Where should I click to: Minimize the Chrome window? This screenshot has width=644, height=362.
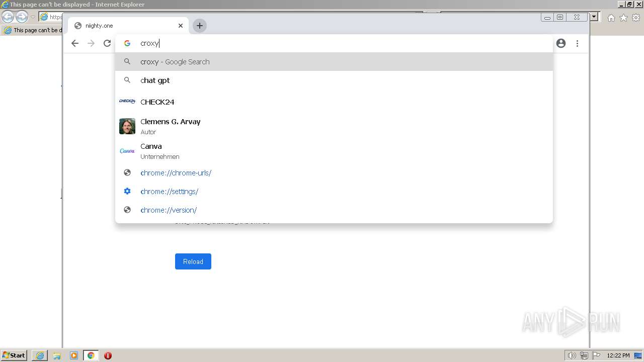click(x=547, y=17)
